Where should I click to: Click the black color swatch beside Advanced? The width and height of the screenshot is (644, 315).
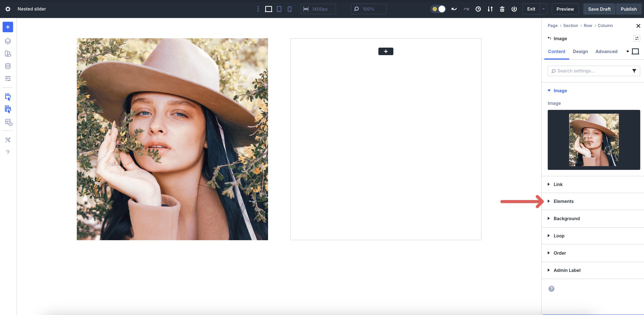point(636,51)
